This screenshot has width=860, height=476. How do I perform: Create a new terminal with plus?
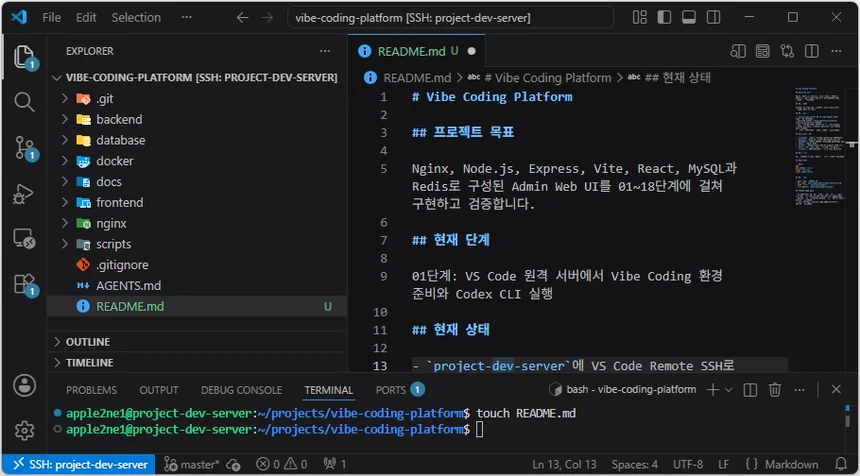712,390
